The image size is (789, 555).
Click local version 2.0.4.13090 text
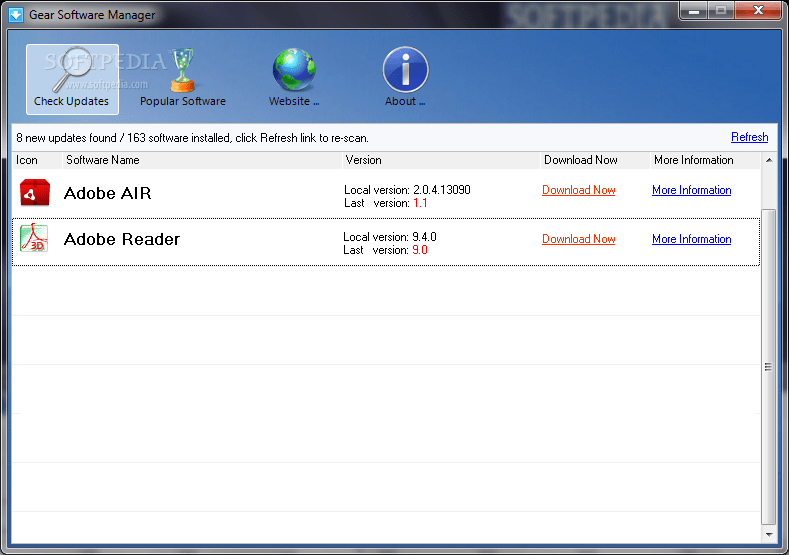407,190
